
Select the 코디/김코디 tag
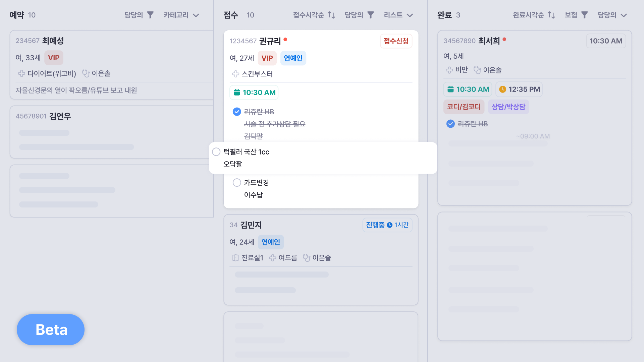click(464, 107)
